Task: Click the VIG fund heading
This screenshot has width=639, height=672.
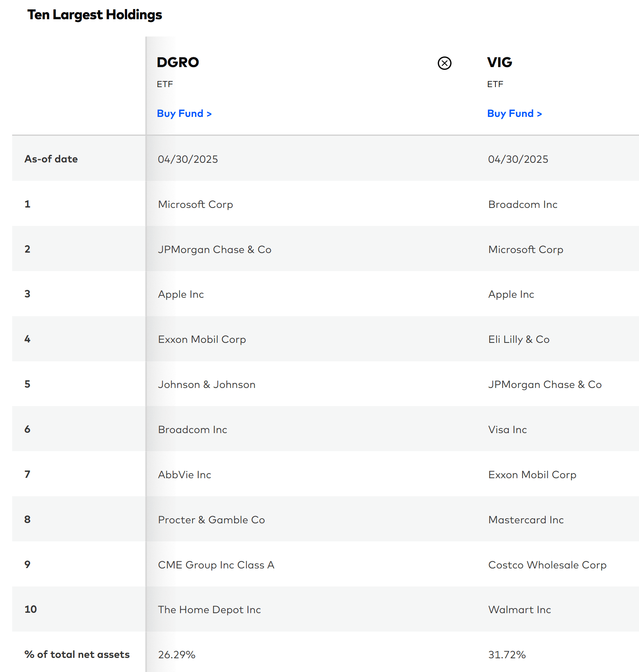Action: [499, 63]
